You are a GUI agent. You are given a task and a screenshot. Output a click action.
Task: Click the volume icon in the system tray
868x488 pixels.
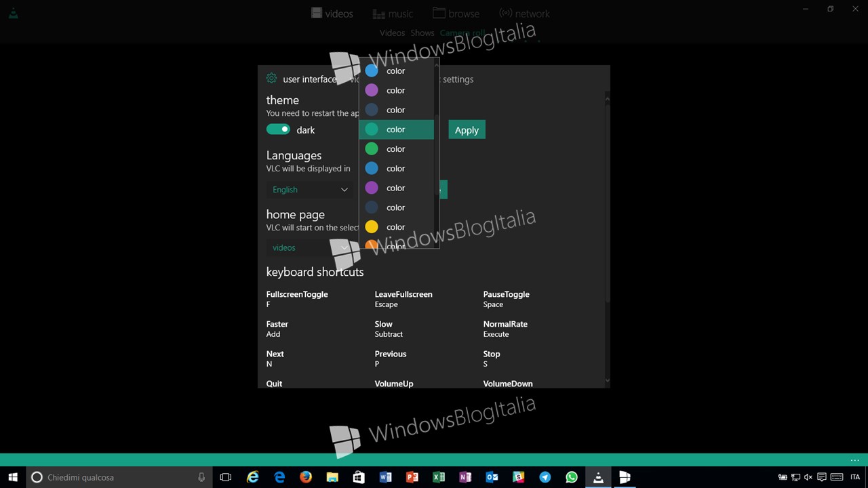tap(808, 477)
